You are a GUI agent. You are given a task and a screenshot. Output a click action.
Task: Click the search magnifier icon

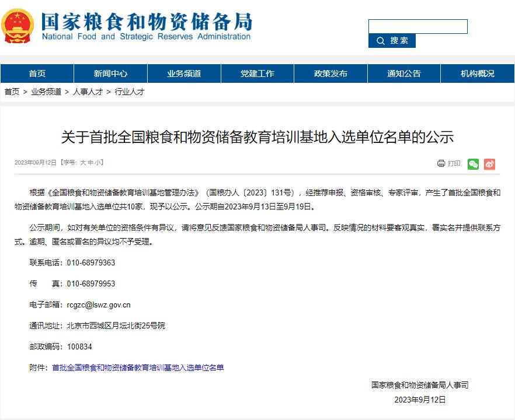coord(380,41)
